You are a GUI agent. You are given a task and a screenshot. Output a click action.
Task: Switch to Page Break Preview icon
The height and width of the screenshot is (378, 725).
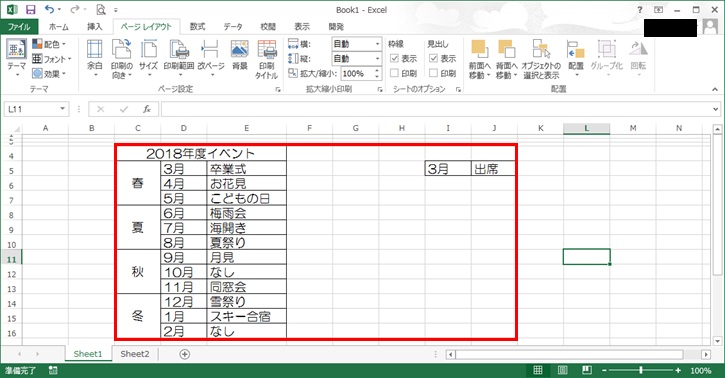tap(587, 370)
